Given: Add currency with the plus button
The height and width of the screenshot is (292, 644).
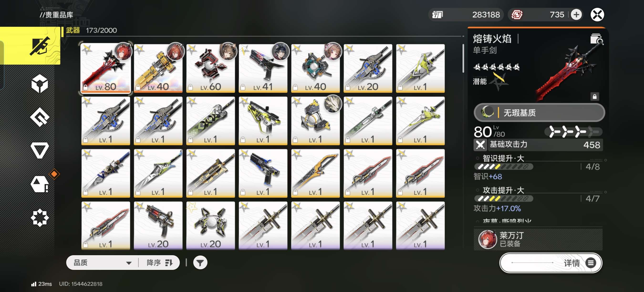Looking at the screenshot, I should tap(576, 15).
